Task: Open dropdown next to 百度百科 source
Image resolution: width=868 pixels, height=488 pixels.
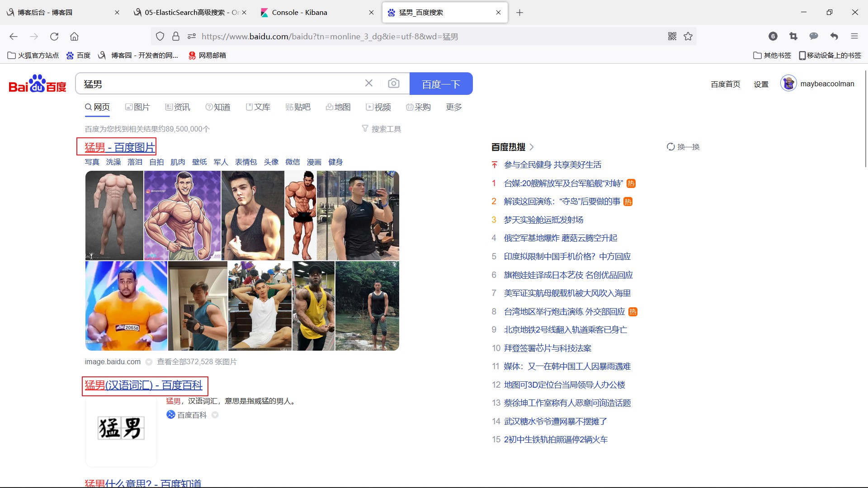Action: coord(215,415)
